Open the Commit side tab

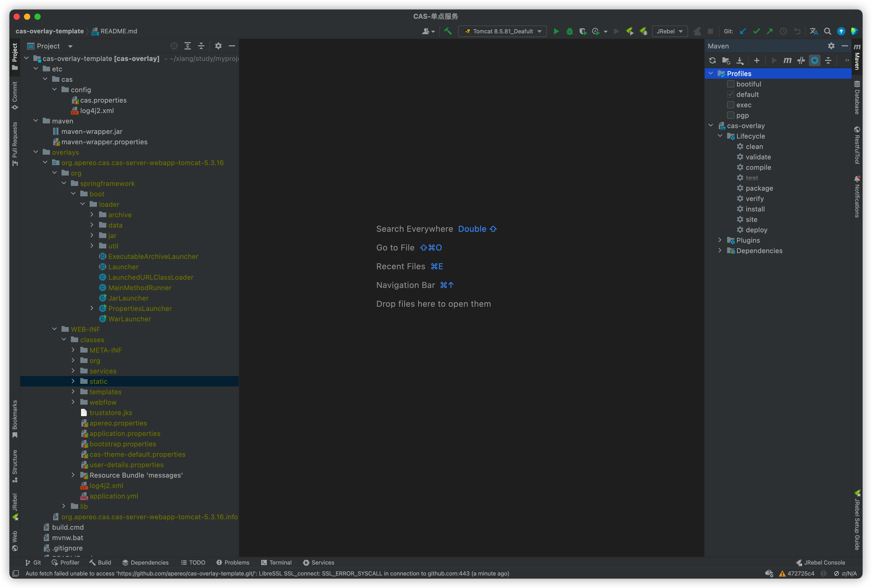15,95
